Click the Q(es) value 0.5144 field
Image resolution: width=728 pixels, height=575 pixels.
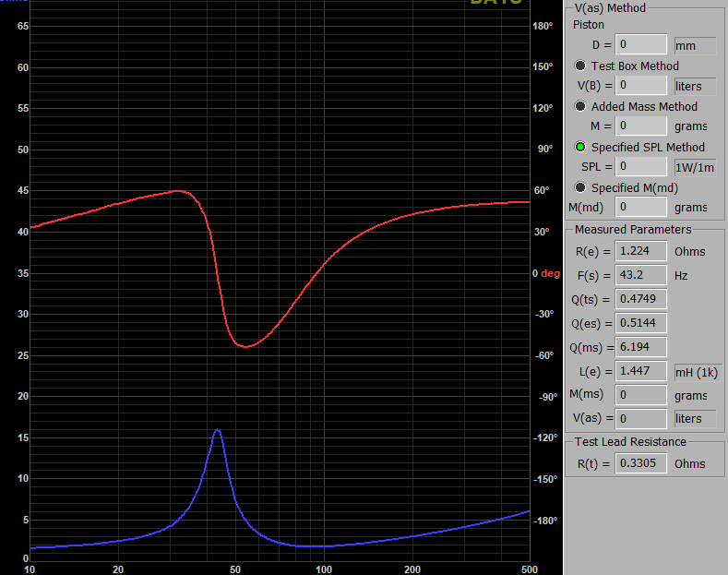(640, 323)
